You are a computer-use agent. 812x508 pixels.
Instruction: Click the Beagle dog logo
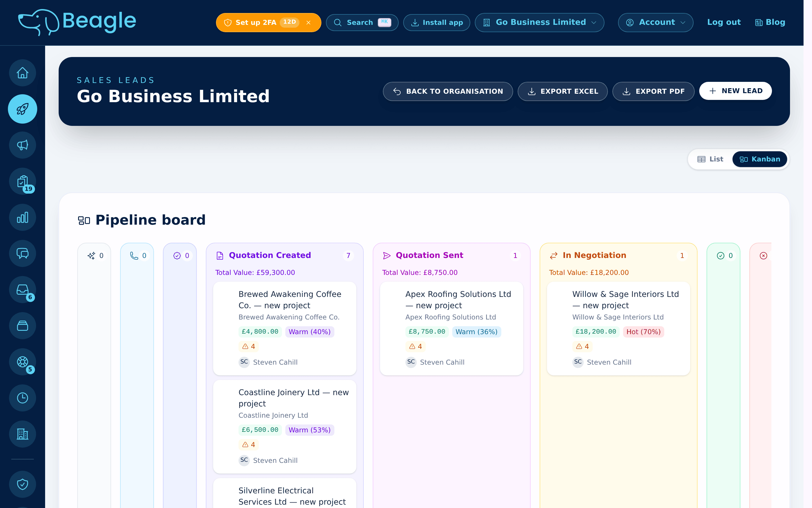[x=77, y=22]
